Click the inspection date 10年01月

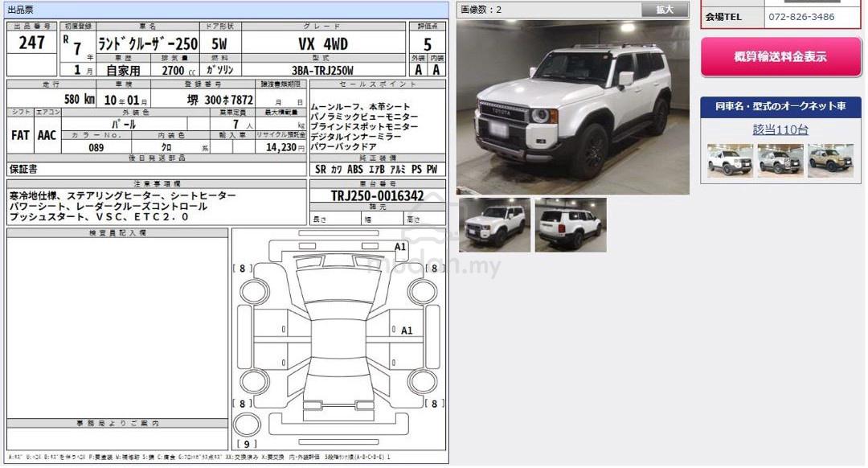click(x=125, y=101)
